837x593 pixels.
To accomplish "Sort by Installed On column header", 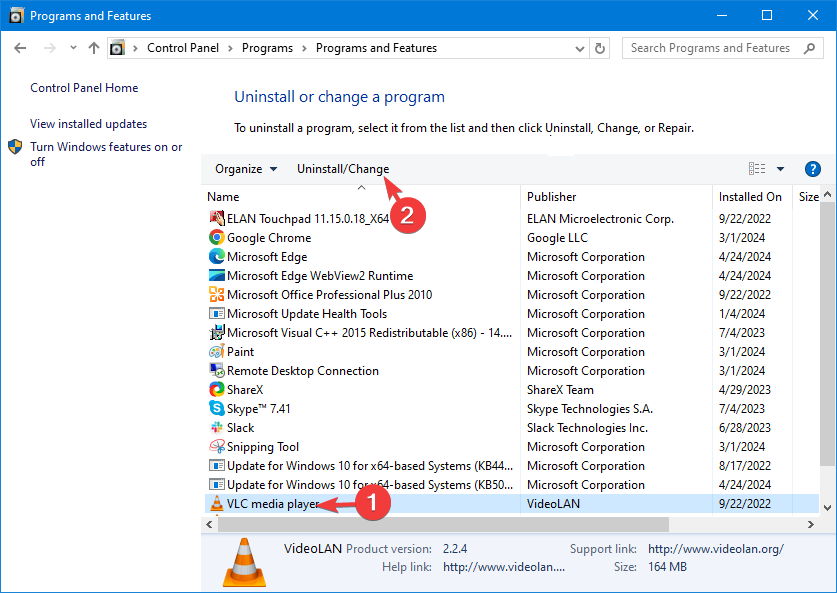I will (x=753, y=197).
